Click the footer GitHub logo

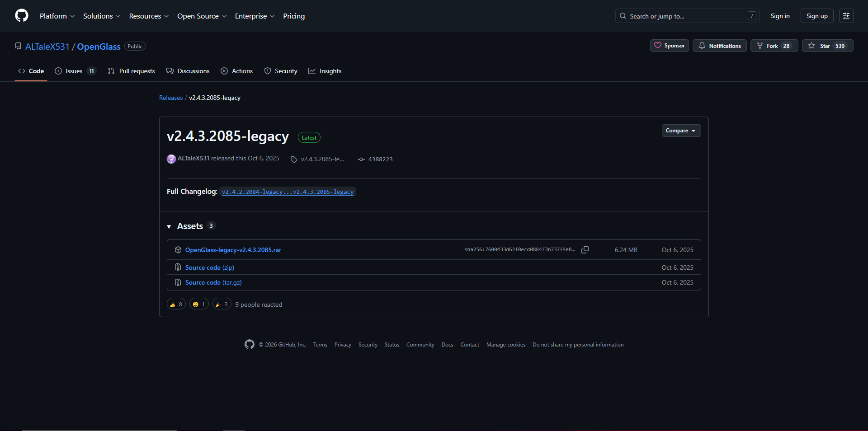click(x=250, y=344)
